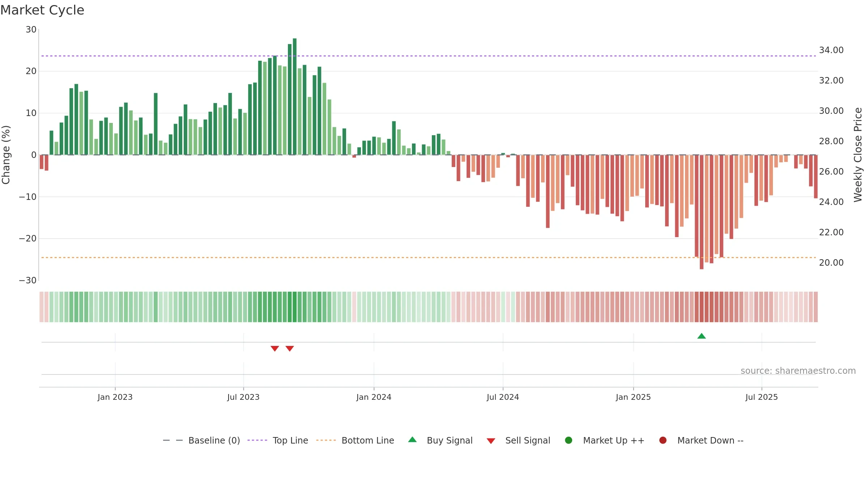868x488 pixels.
Task: Click the tallest green bar peaking near 28%
Action: pos(295,97)
